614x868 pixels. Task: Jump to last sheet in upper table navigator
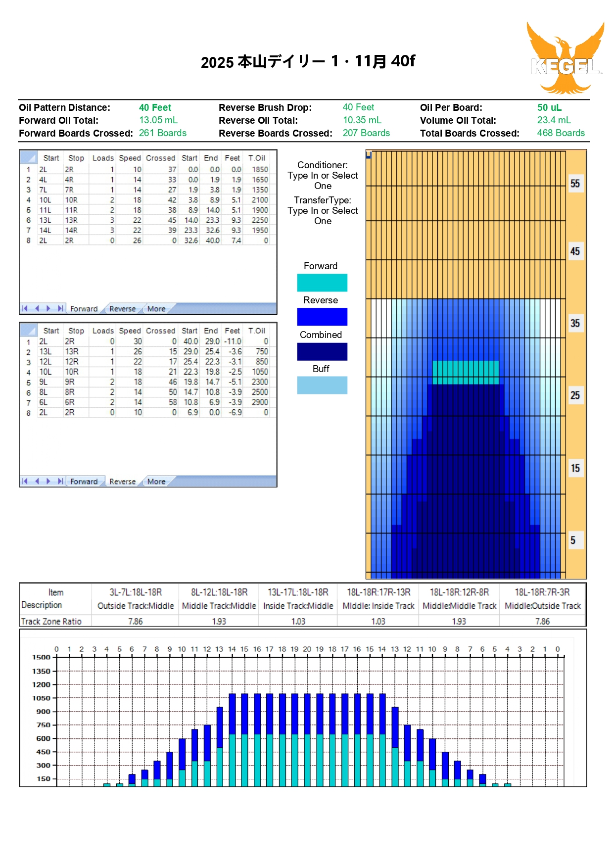[60, 308]
